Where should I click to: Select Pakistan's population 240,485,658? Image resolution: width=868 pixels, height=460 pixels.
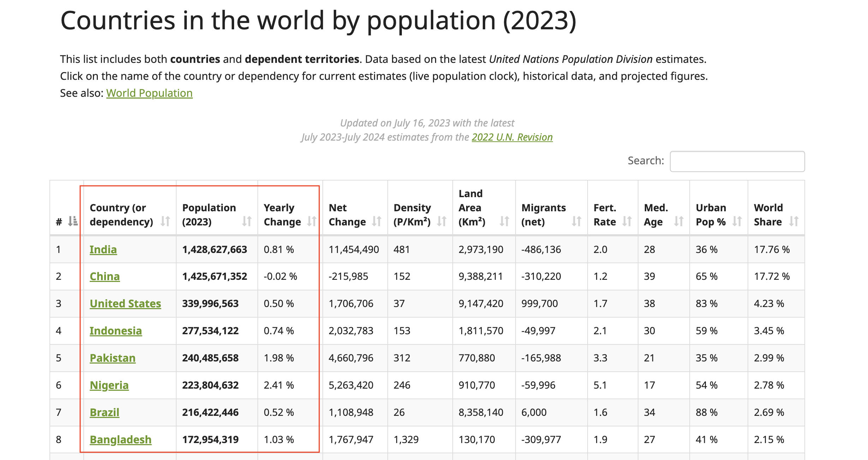click(210, 358)
